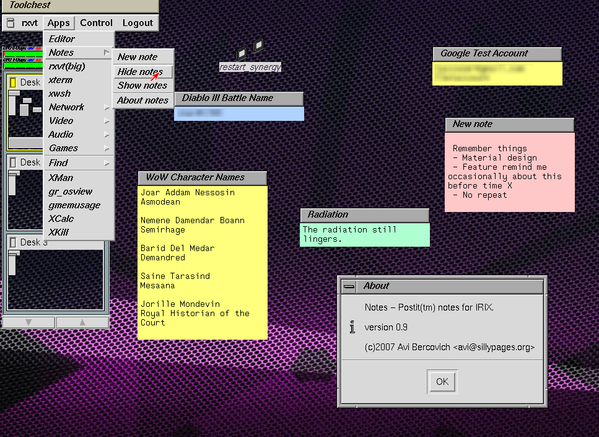Choose Editor from the Apps menu
The image size is (599, 437).
79,39
